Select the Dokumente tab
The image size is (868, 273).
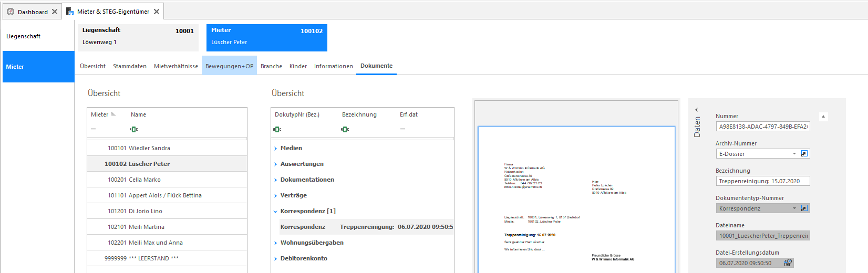point(376,66)
